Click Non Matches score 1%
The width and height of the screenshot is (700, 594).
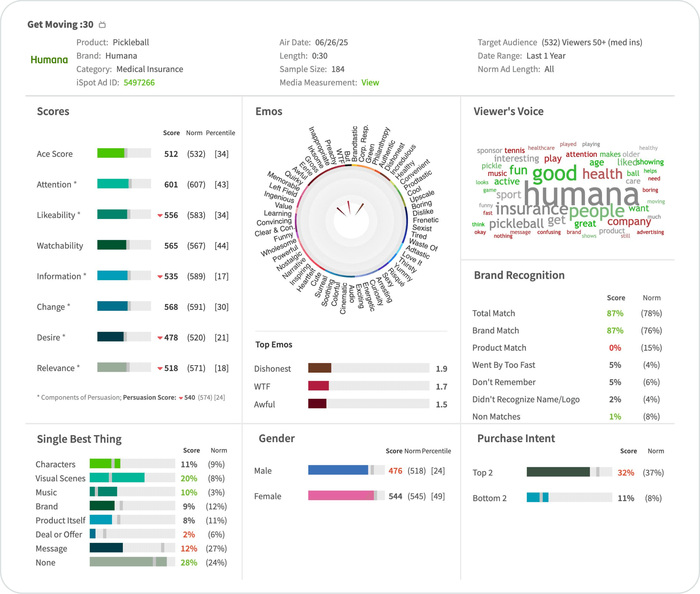(x=615, y=417)
